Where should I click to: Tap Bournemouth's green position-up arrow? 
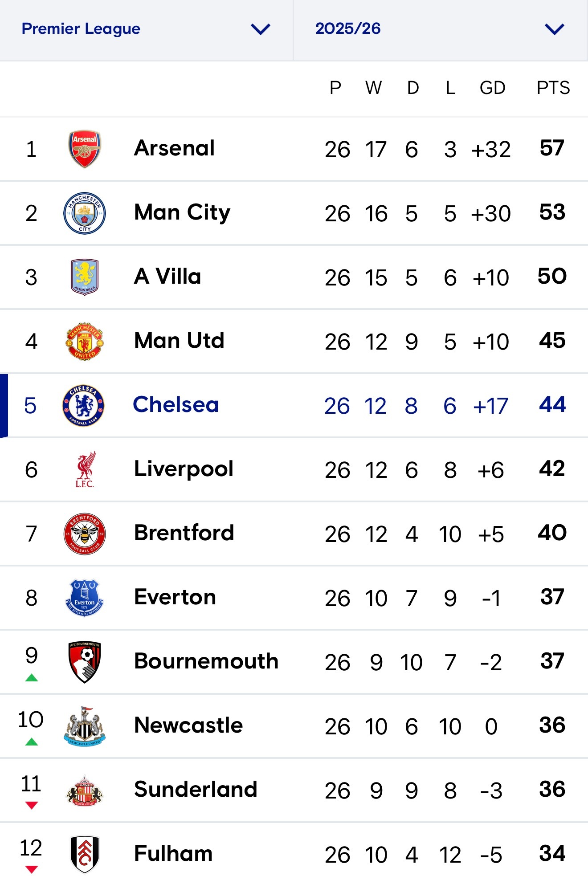pyautogui.click(x=32, y=678)
